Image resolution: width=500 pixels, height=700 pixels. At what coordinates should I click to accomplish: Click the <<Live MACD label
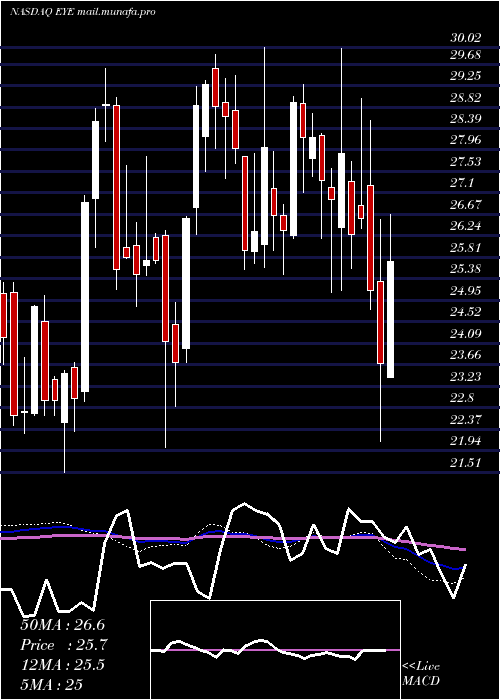click(x=421, y=674)
